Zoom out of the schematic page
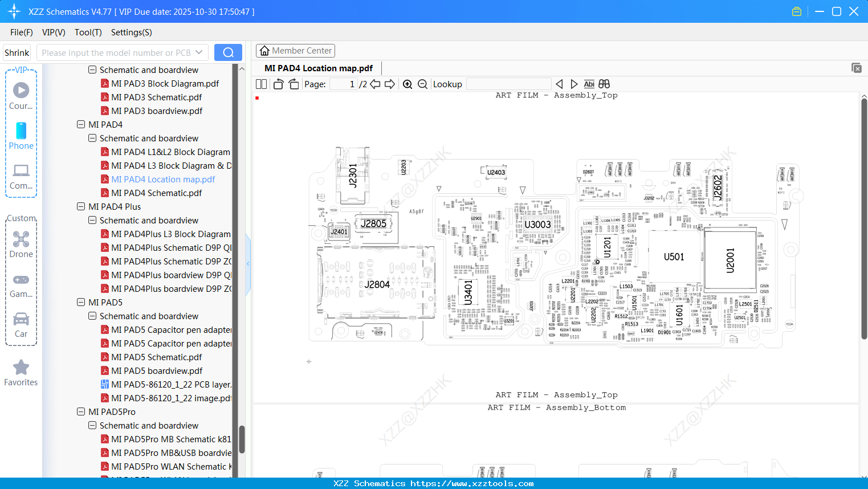Screen dimensions: 868x489 (x=422, y=84)
